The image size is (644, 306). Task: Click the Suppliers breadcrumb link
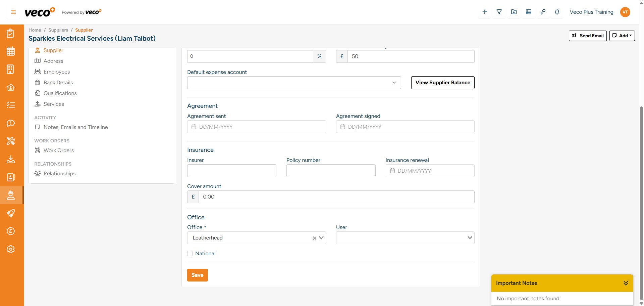tap(58, 30)
